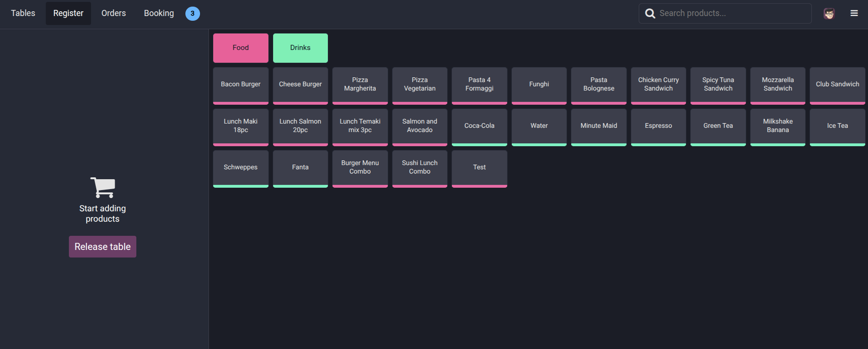Select the Coca-Cola product tile
Viewport: 868px width, 349px height.
(x=479, y=127)
